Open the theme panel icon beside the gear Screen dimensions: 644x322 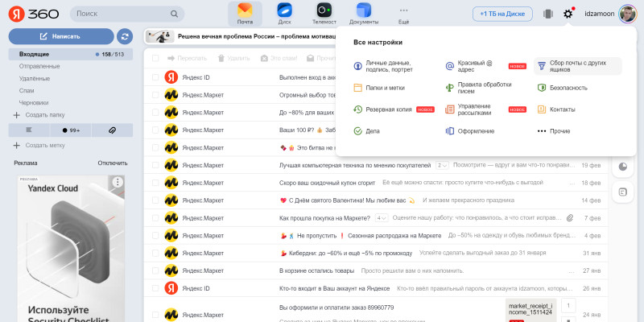tap(548, 13)
